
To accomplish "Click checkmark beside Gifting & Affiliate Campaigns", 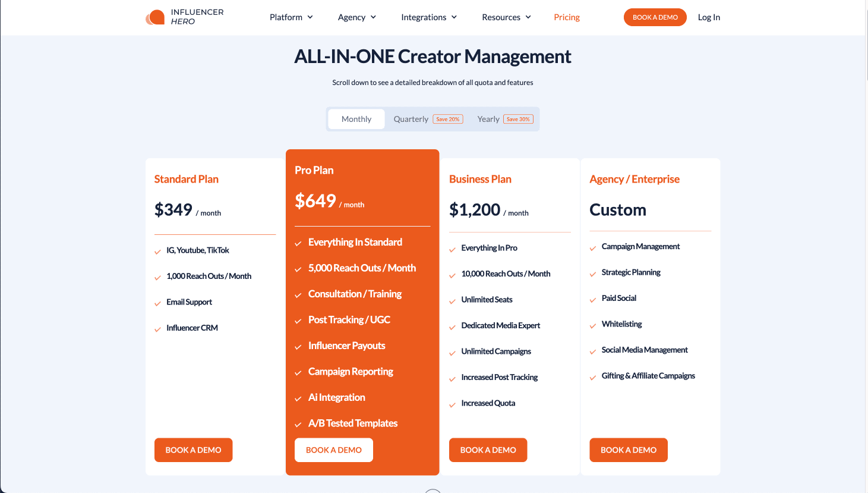I will pyautogui.click(x=592, y=378).
